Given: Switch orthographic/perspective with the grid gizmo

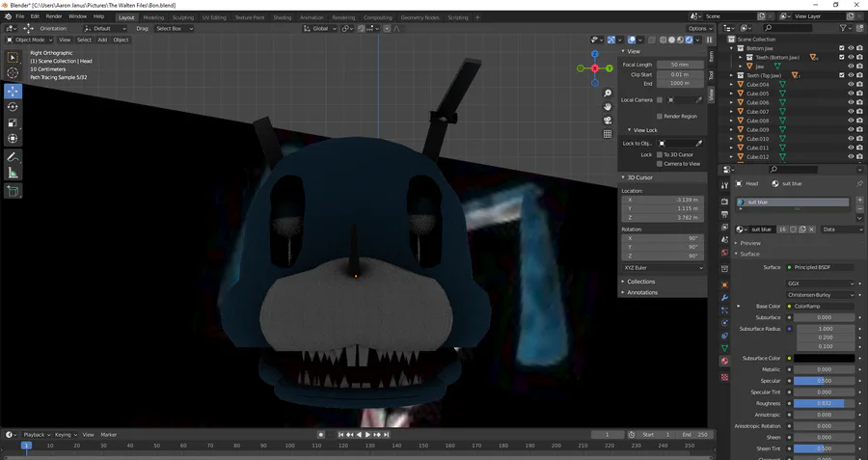Looking at the screenshot, I should [x=608, y=134].
